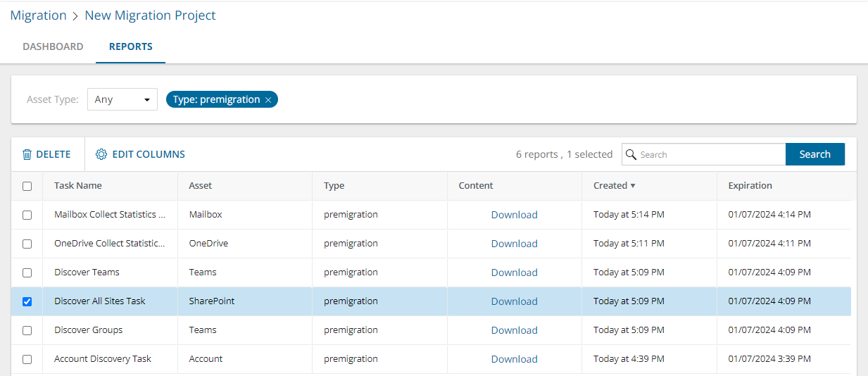Open Edit Columns gear settings
Screen dimensions: 868x376
tap(101, 154)
